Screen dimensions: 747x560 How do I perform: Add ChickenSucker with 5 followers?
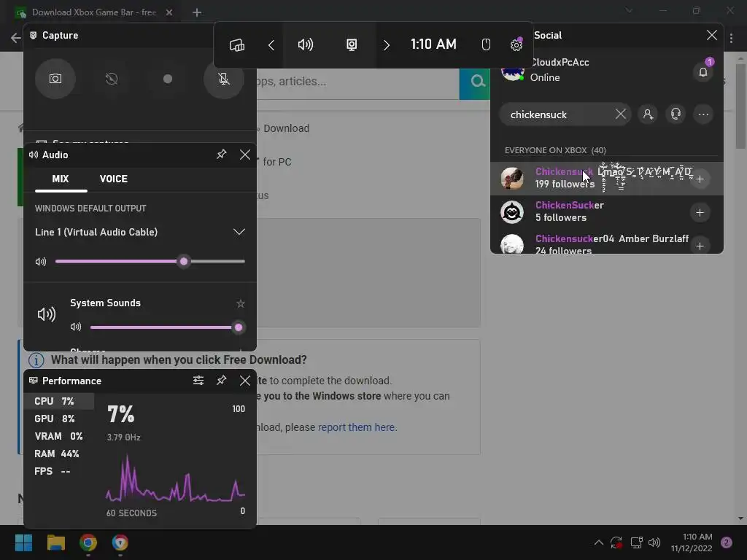[x=700, y=212]
